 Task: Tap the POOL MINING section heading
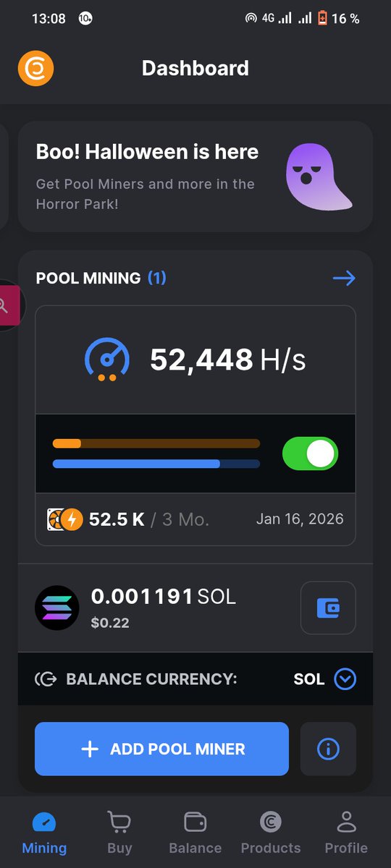point(88,278)
